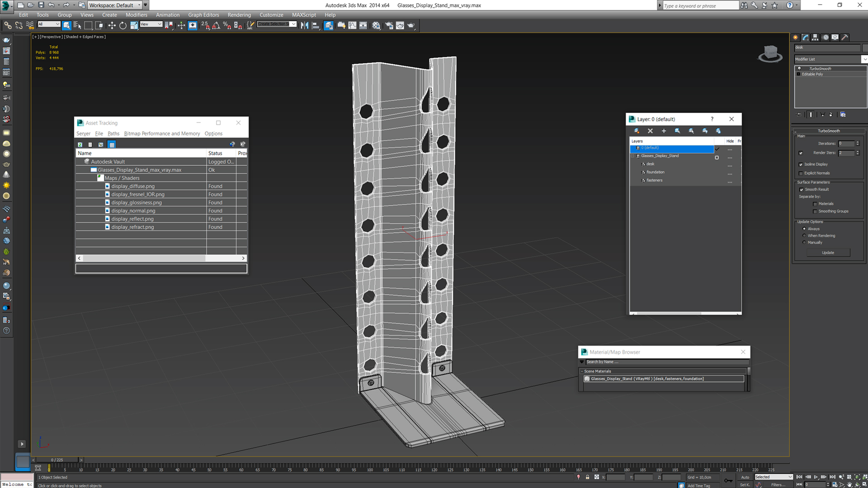Click Pin Stack icon under modifier stack
This screenshot has height=488, width=868.
(x=799, y=115)
